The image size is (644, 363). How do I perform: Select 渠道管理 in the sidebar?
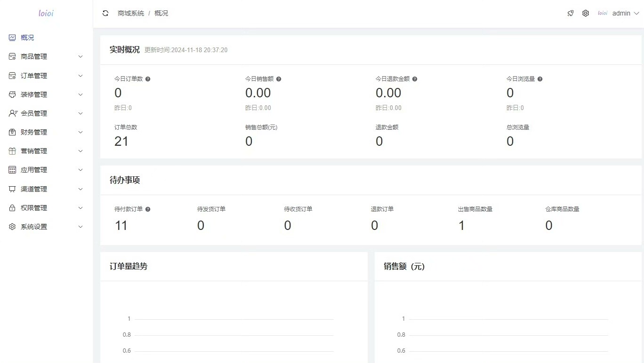(34, 189)
